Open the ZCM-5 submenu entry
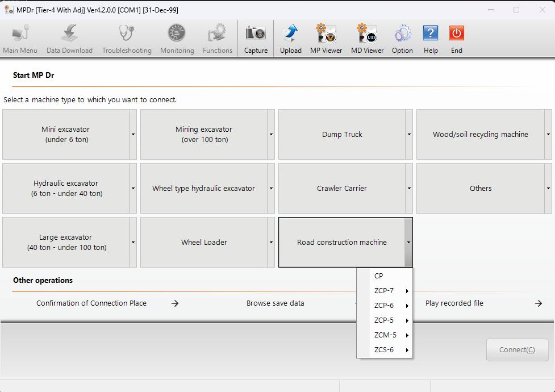This screenshot has height=392, width=555. pyautogui.click(x=385, y=335)
